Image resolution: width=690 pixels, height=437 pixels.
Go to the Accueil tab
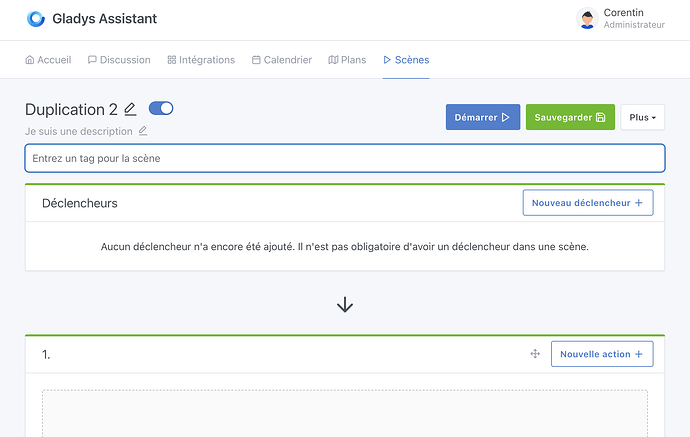[48, 60]
